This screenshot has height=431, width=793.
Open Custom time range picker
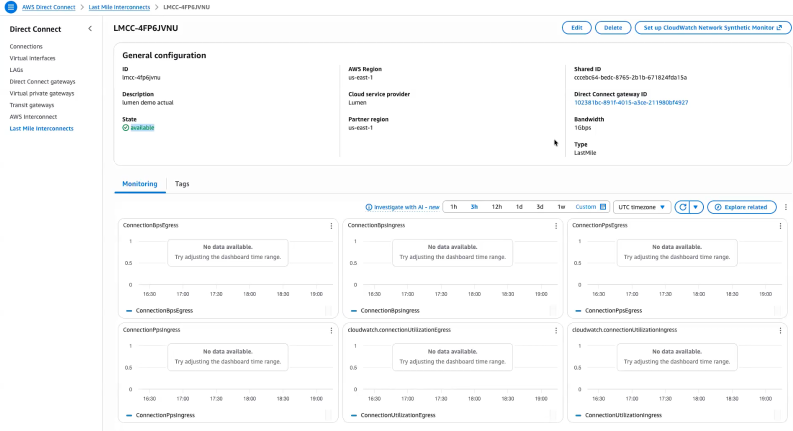[x=590, y=207]
